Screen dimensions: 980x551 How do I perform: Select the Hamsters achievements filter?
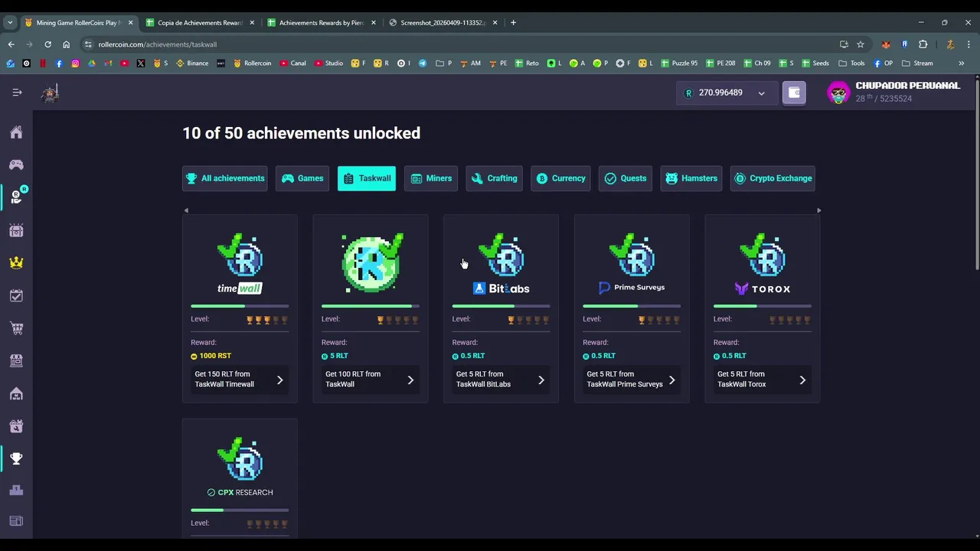691,178
